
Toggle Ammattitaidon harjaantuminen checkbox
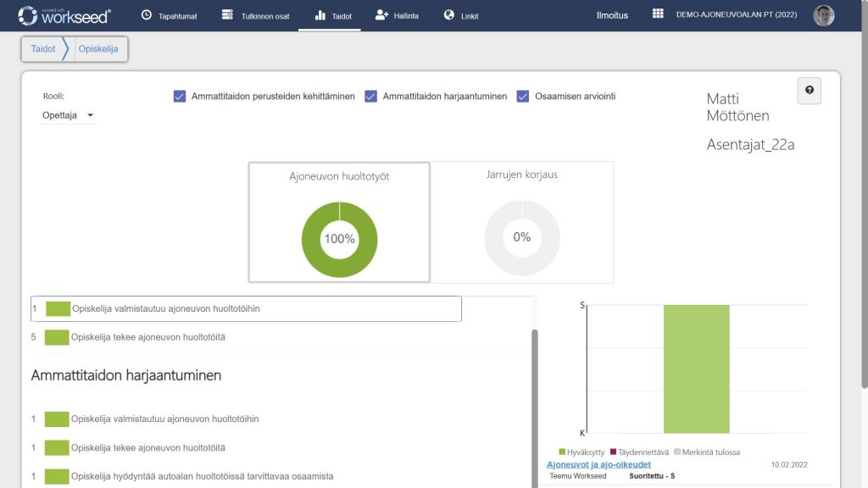pos(370,97)
